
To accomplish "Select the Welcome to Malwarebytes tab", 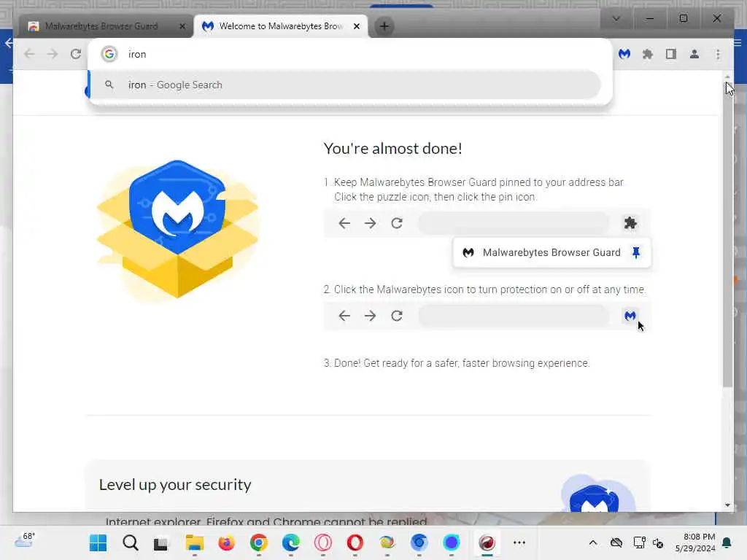I will (x=280, y=26).
